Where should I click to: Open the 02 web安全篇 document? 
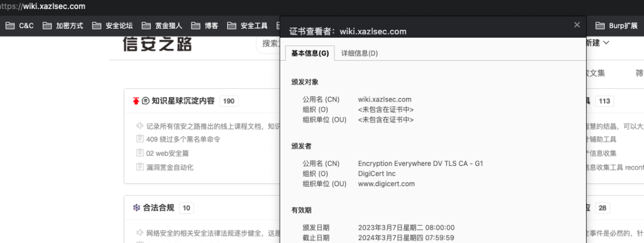[168, 153]
